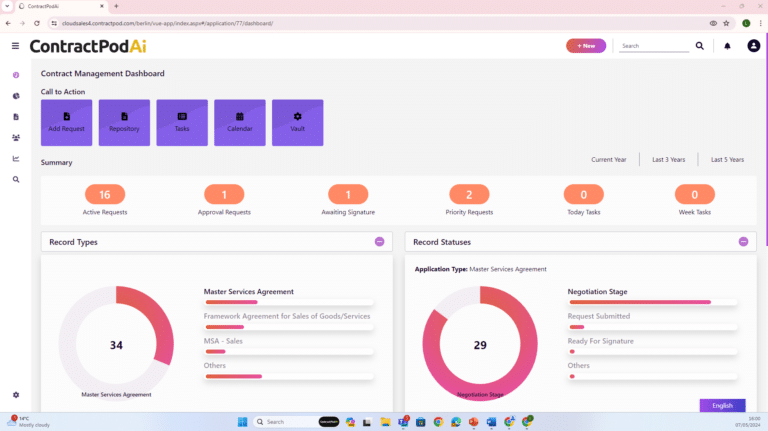768x431 pixels.
Task: Bookmark this page with the star icon
Action: click(x=726, y=23)
